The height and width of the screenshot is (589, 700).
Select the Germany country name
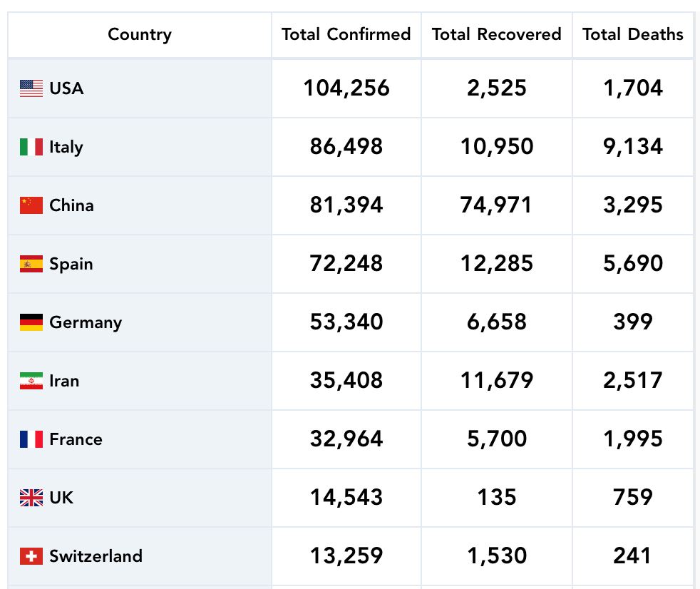(86, 322)
